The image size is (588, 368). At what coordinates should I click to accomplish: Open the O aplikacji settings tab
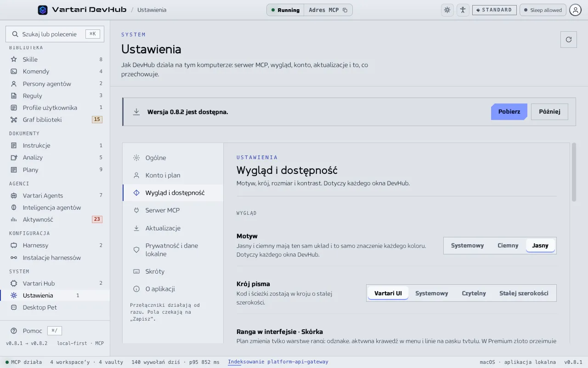pos(173,289)
